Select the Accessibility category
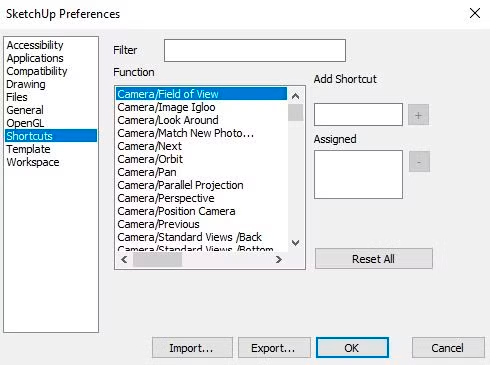The image size is (497, 365). (35, 45)
